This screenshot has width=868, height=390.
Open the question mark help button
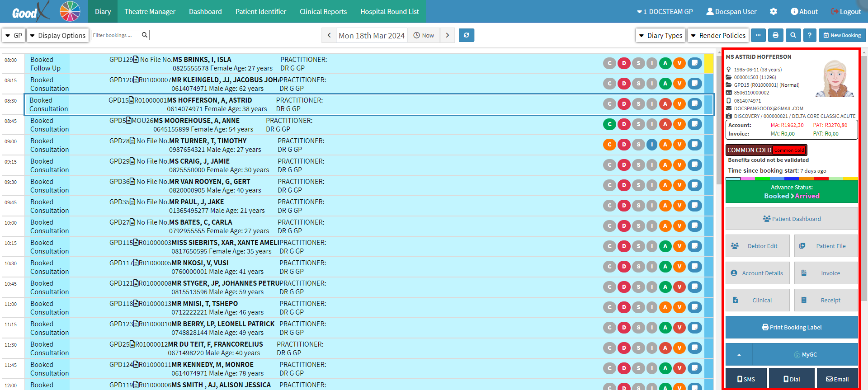pos(810,35)
